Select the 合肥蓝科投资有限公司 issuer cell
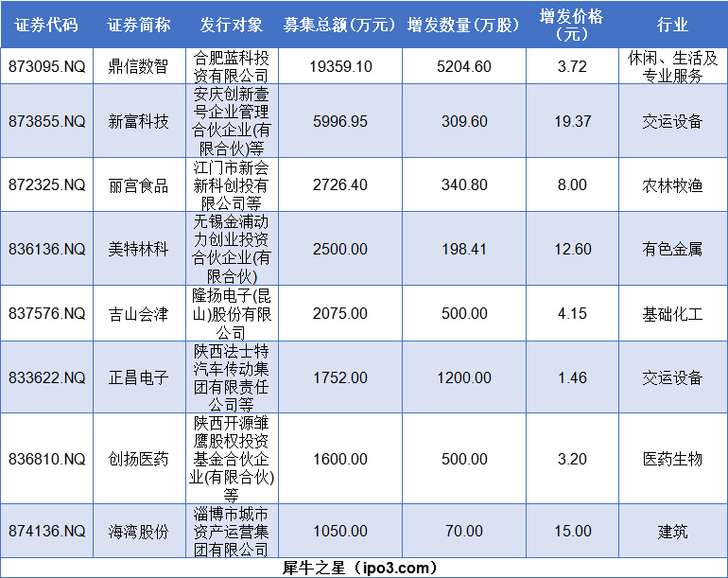Image resolution: width=728 pixels, height=578 pixels. pos(232,67)
